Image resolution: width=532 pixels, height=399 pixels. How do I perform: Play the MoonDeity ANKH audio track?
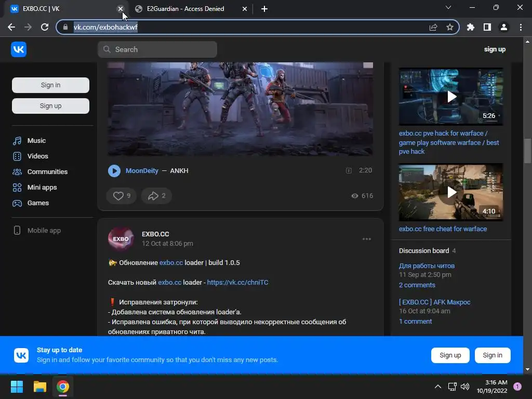pos(114,170)
